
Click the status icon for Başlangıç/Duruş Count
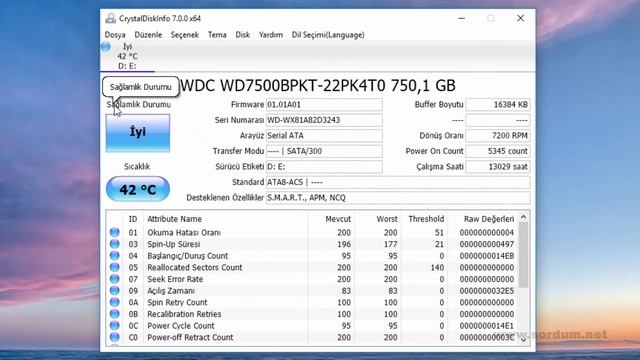pos(115,256)
